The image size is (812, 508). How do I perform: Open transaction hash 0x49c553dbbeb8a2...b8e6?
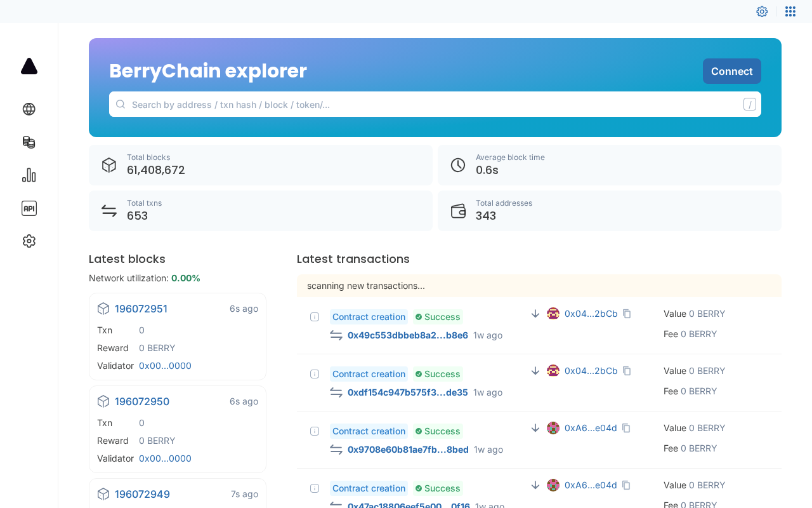coord(407,335)
